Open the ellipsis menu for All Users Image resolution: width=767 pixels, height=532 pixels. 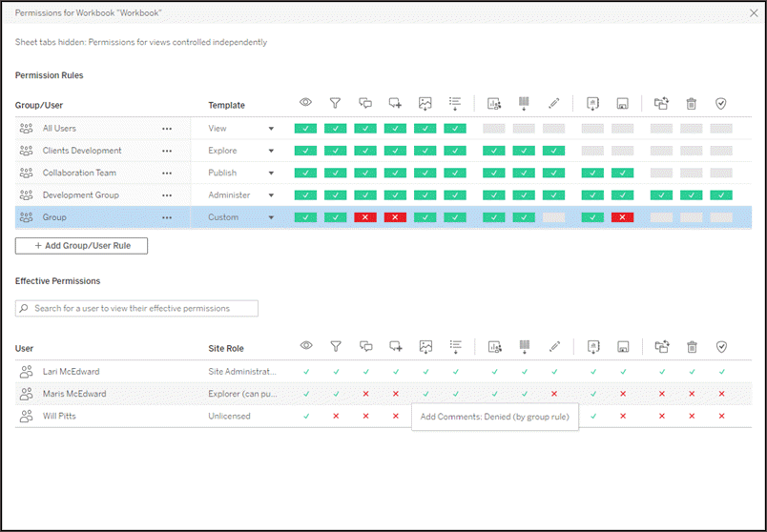tap(167, 129)
